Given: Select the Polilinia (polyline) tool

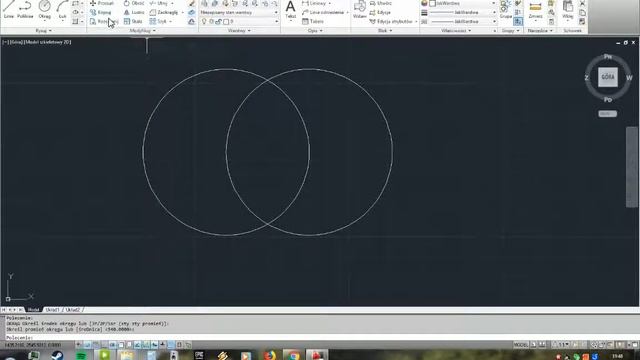Looking at the screenshot, I should (x=25, y=10).
